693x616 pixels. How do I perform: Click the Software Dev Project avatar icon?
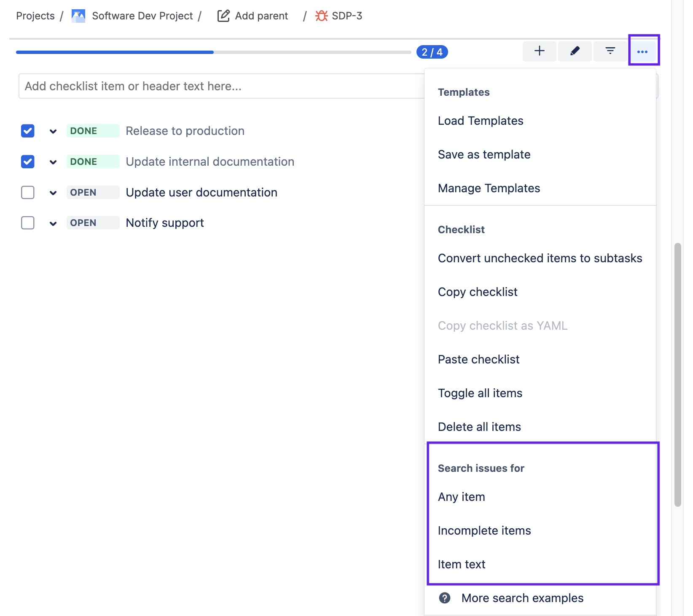coord(78,16)
